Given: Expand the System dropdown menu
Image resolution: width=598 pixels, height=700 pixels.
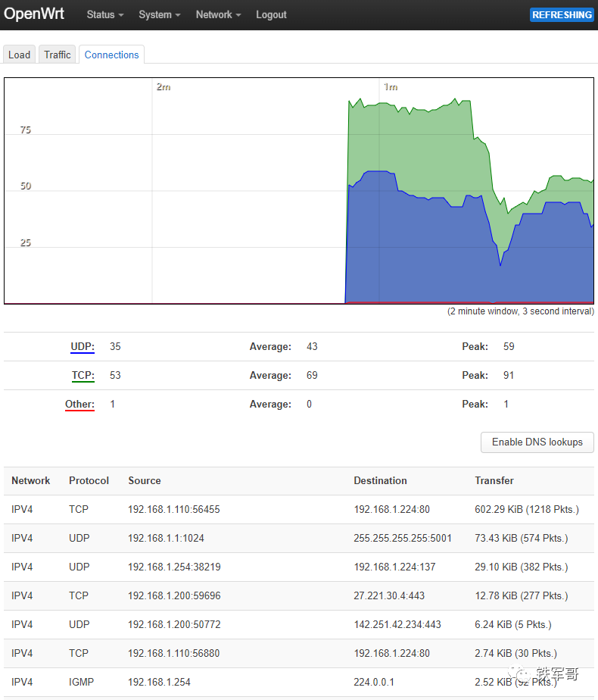Looking at the screenshot, I should pos(159,14).
